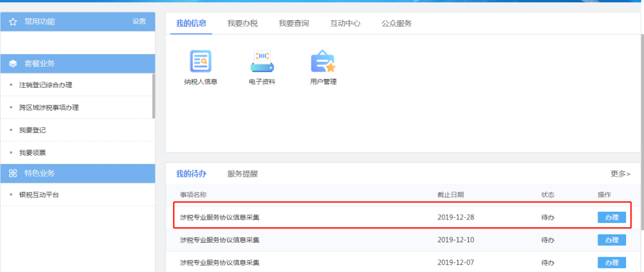Viewport: 644px width, 272px height.
Task: Open 我要领票 in the sidebar
Action: [x=32, y=153]
